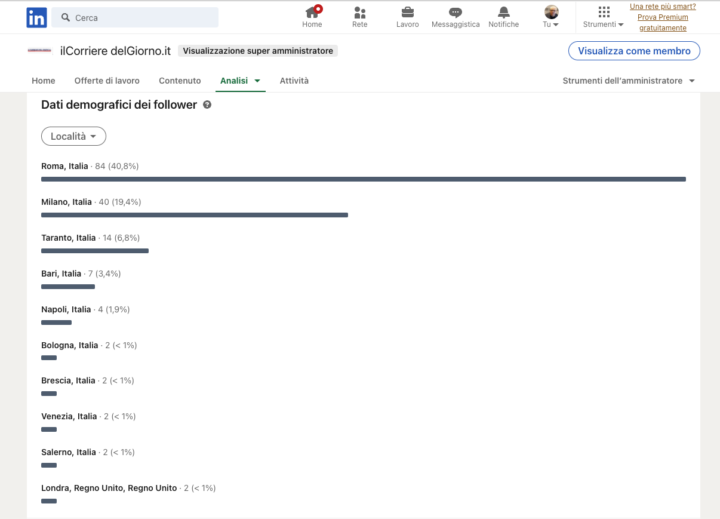Click the Milano, Italia label
Viewport: 720px width, 519px height.
tap(66, 202)
